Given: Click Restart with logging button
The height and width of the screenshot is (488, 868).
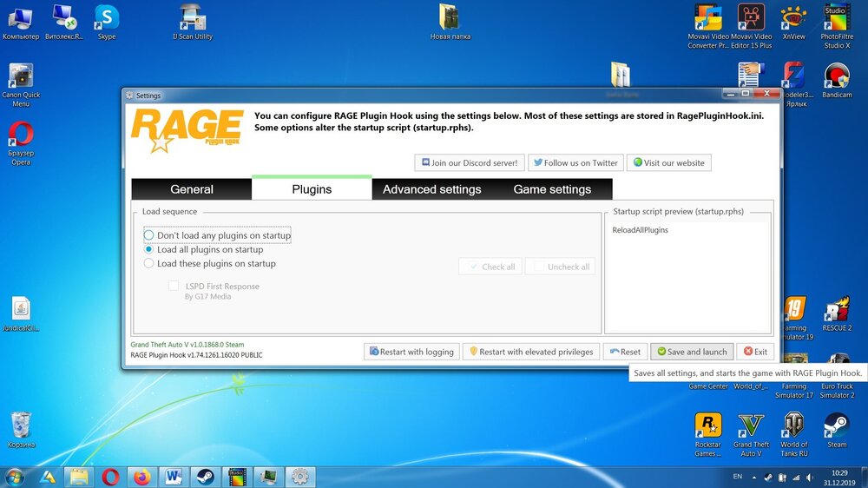Looking at the screenshot, I should coord(411,352).
